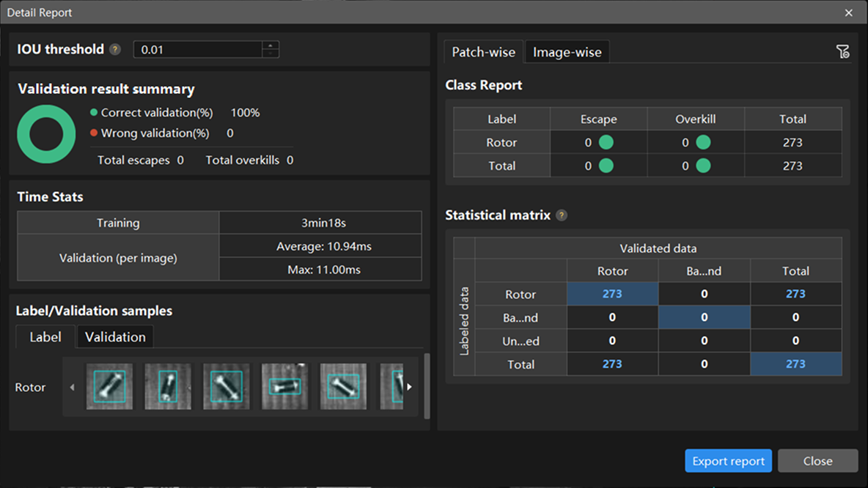This screenshot has width=868, height=488.
Task: Click the Total overkills value
Action: 290,160
